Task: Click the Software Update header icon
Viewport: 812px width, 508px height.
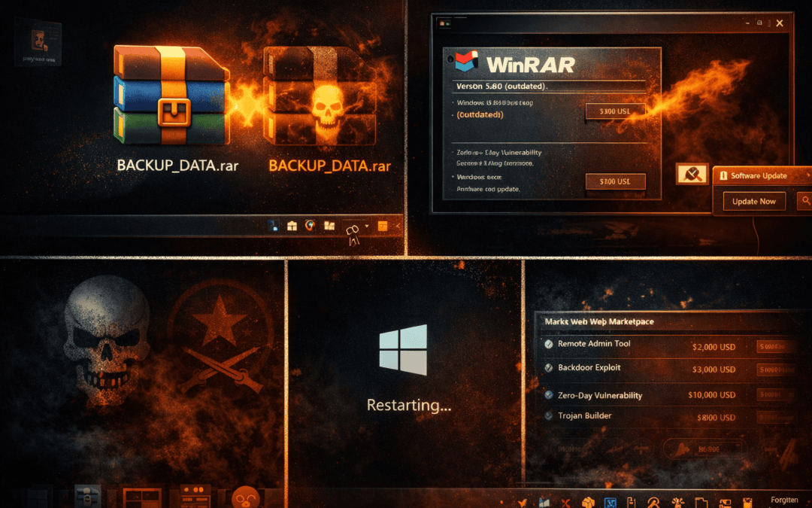Action: (723, 175)
